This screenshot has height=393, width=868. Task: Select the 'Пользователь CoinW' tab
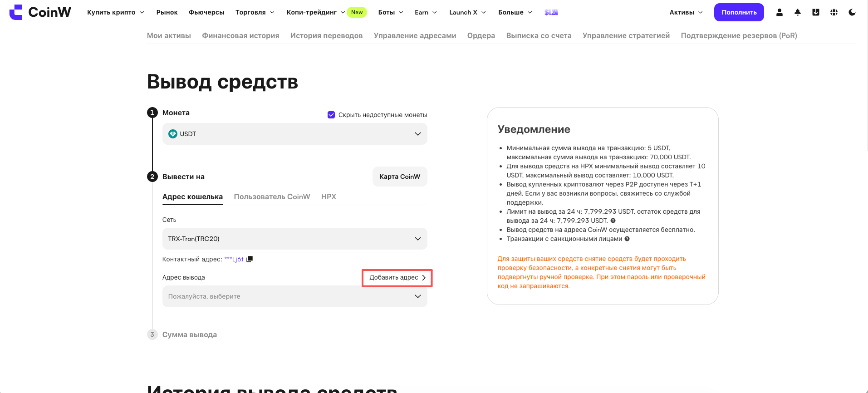pyautogui.click(x=272, y=196)
